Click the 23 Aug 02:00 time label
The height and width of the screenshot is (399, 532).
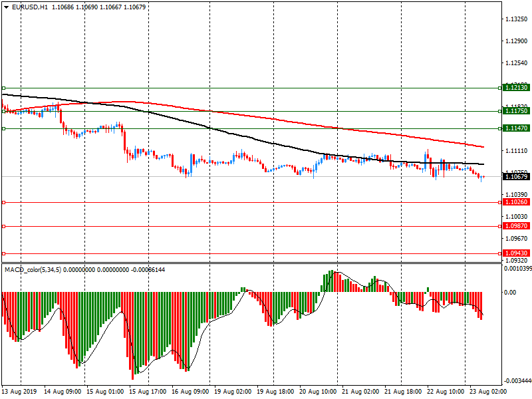pos(488,392)
